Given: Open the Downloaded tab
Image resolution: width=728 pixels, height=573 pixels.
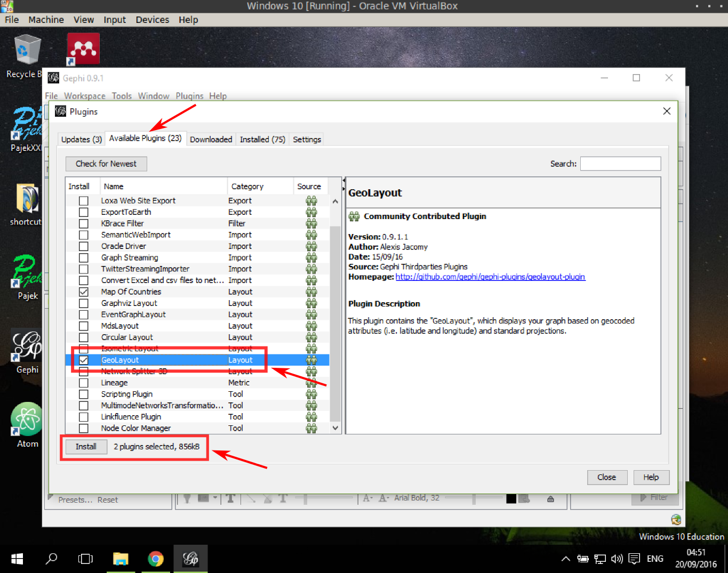Looking at the screenshot, I should tap(211, 139).
